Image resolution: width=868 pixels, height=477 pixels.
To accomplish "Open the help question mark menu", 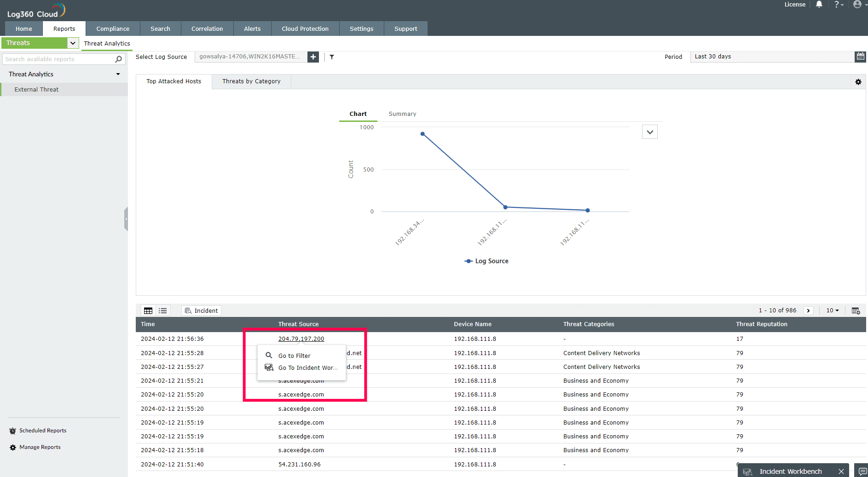I will point(839,5).
